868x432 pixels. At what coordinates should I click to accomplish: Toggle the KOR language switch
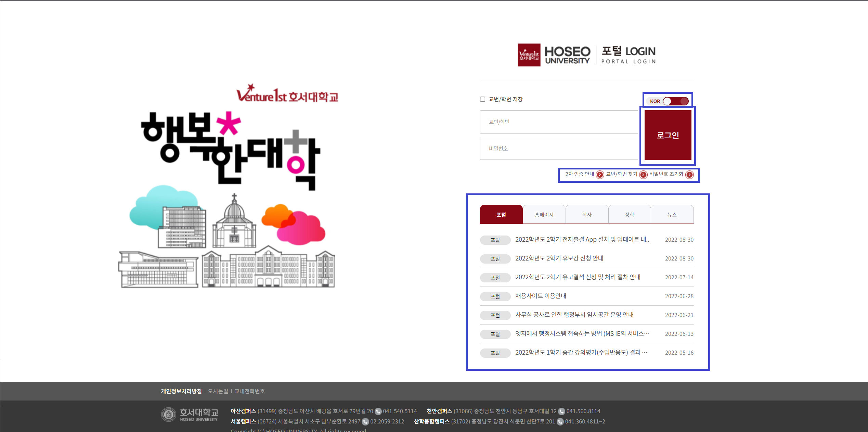pos(676,101)
